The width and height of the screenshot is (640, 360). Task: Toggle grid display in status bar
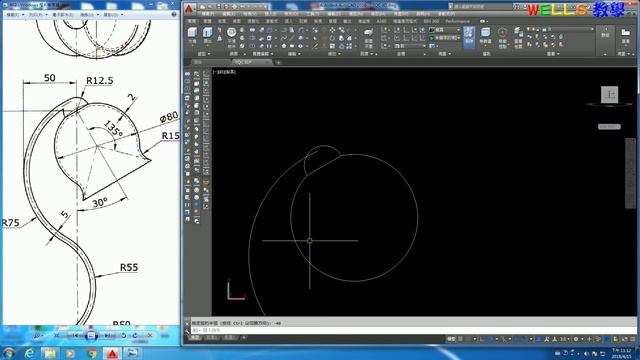click(461, 339)
